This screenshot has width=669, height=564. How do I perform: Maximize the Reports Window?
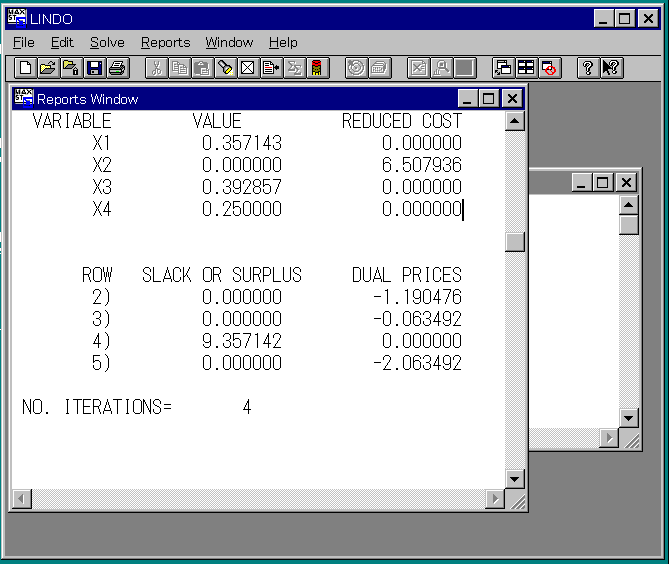pos(489,99)
